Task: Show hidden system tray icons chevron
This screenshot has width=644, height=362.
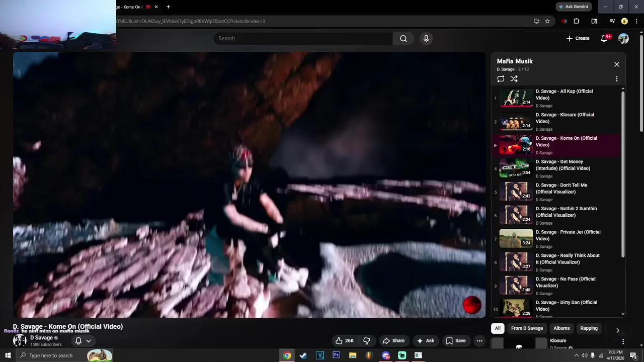Action: pos(576,355)
